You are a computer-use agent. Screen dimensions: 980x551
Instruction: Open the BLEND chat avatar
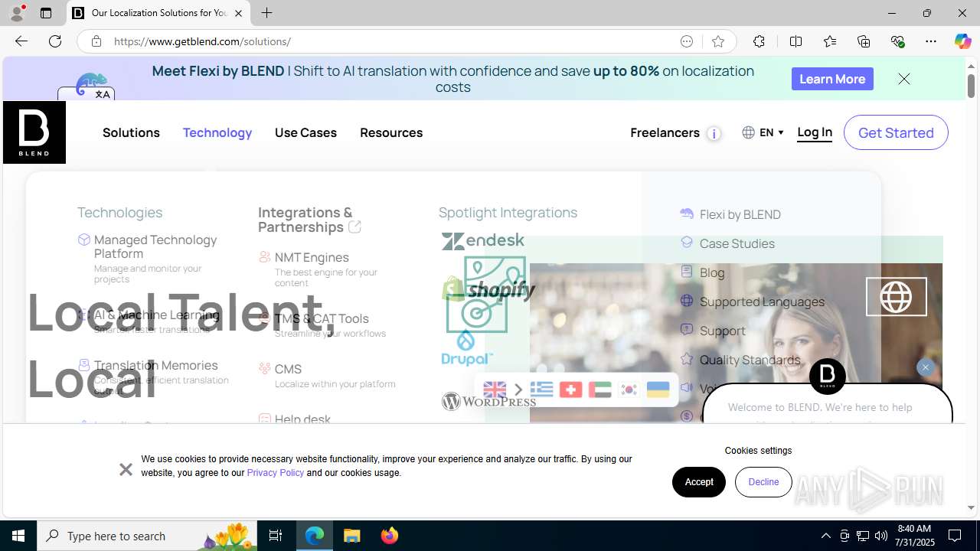coord(828,376)
